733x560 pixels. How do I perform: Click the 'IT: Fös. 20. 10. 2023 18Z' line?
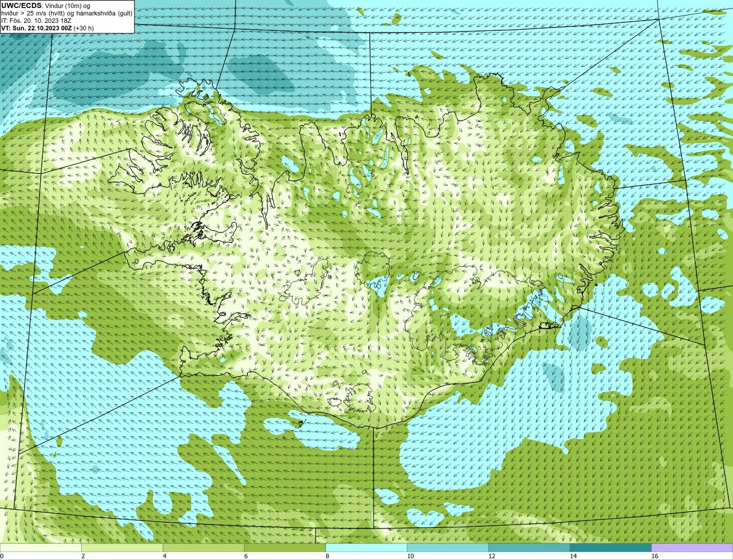coord(36,21)
